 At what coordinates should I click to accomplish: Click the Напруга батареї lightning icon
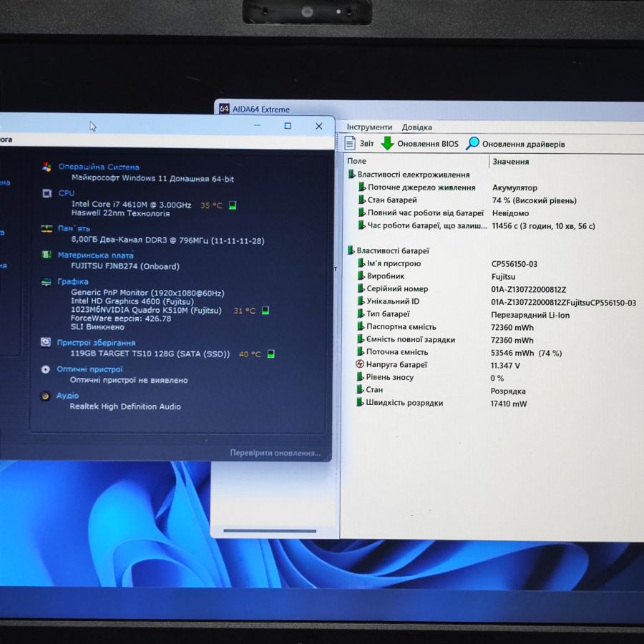(360, 364)
